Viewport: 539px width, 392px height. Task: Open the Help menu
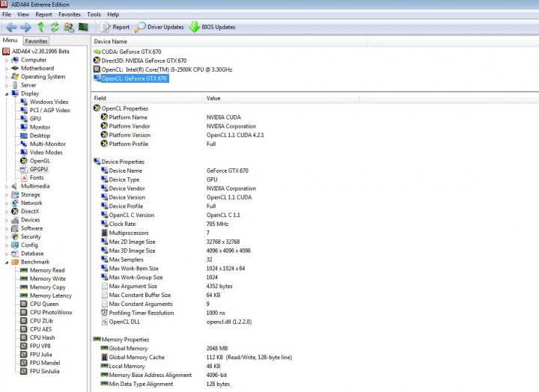(113, 14)
